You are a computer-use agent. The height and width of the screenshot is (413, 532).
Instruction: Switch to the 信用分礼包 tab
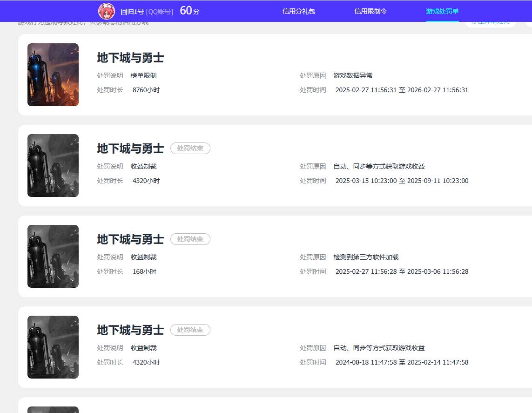click(298, 11)
